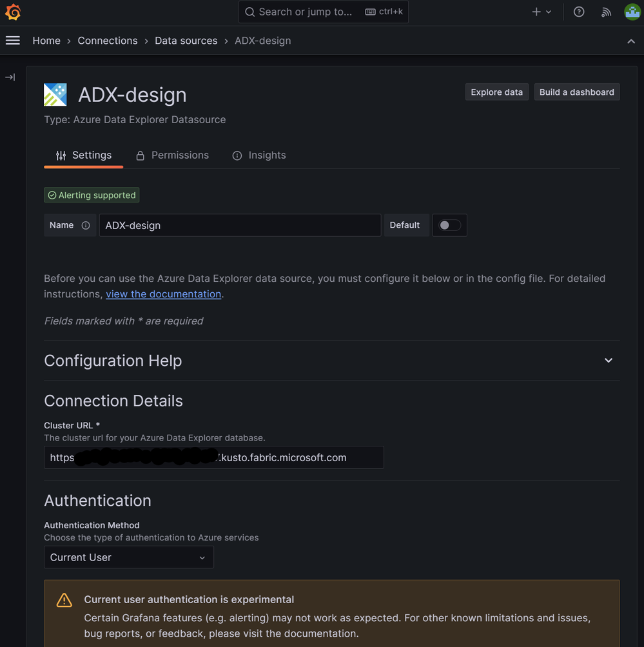Image resolution: width=644 pixels, height=647 pixels.
Task: Go to Data sources breadcrumb
Action: [x=186, y=41]
